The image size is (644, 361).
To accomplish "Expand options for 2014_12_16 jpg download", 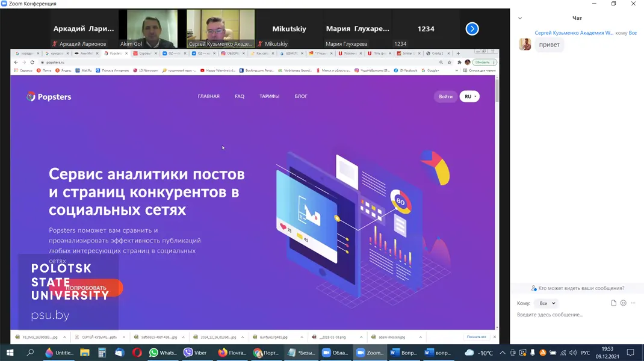I will tap(243, 337).
